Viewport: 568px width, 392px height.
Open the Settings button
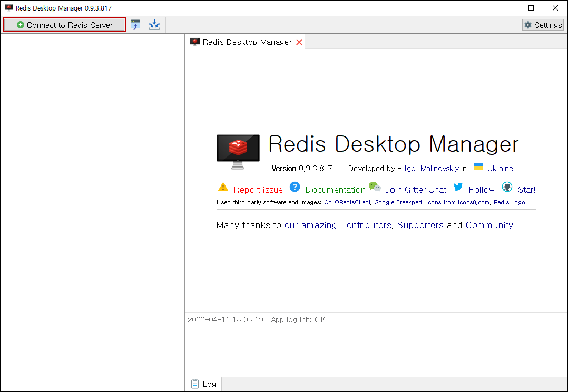[x=543, y=25]
